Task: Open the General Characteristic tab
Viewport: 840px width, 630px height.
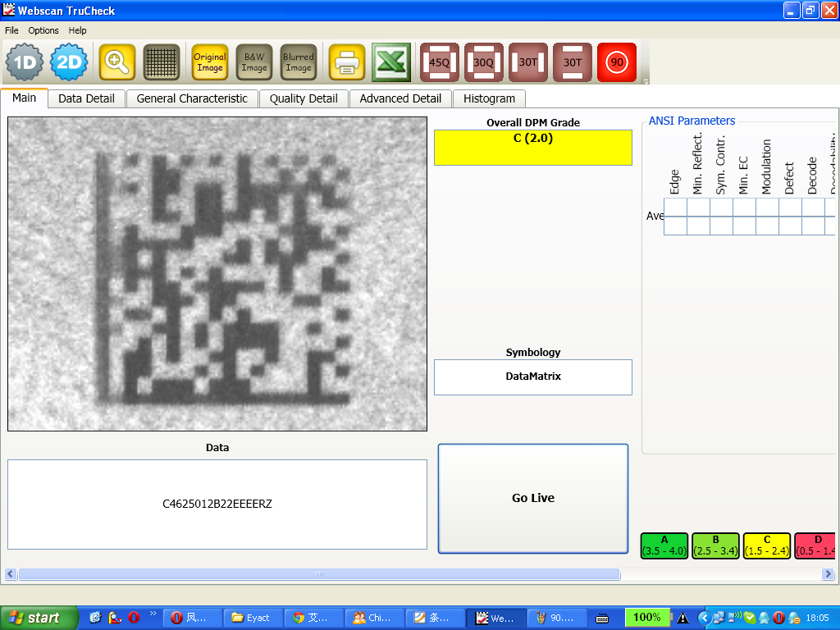Action: (192, 98)
